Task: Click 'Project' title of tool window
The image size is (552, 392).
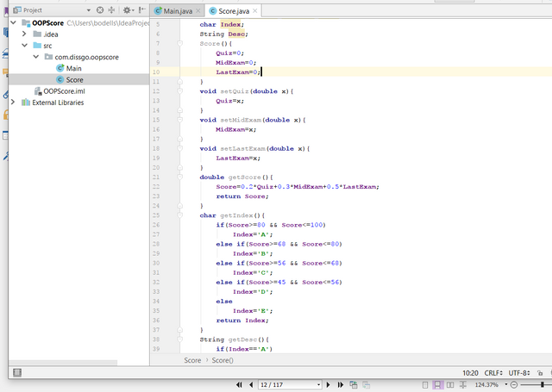Action: pyautogui.click(x=33, y=10)
